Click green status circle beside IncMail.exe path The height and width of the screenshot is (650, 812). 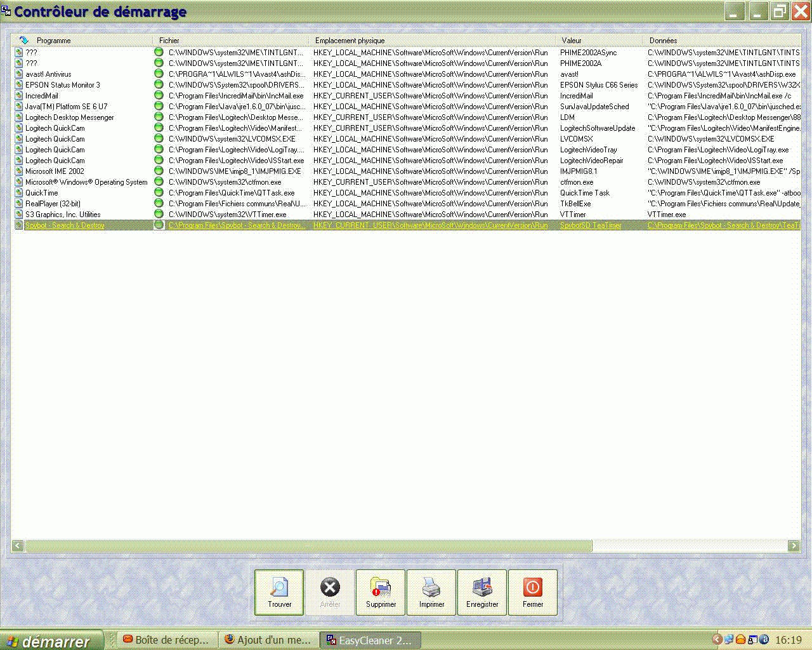pyautogui.click(x=159, y=96)
